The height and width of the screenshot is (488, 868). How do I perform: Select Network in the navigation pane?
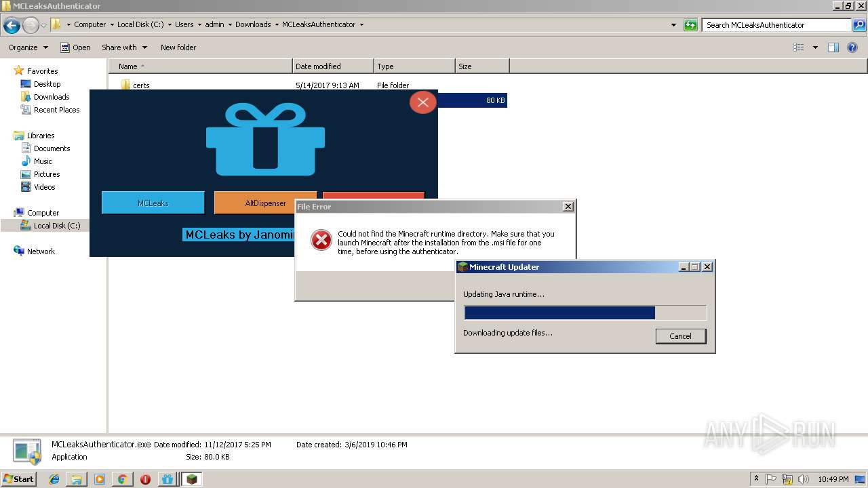click(x=41, y=251)
